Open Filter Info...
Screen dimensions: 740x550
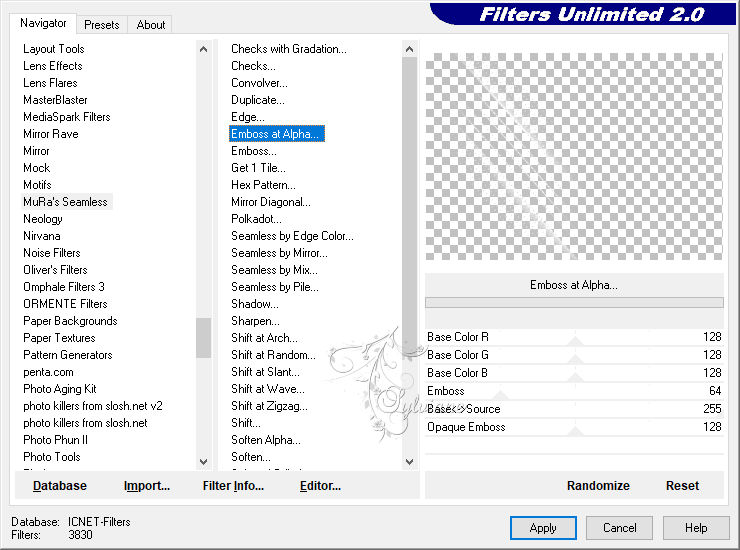pos(233,485)
